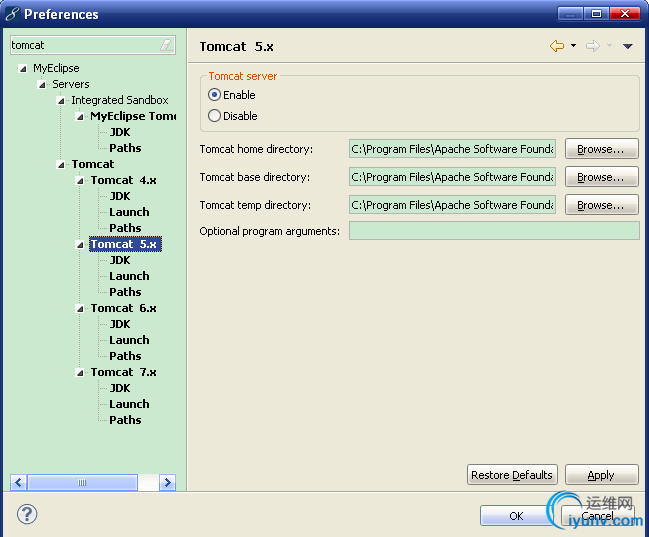Browse for Tomcat temp directory
649x537 pixels.
pyautogui.click(x=601, y=205)
